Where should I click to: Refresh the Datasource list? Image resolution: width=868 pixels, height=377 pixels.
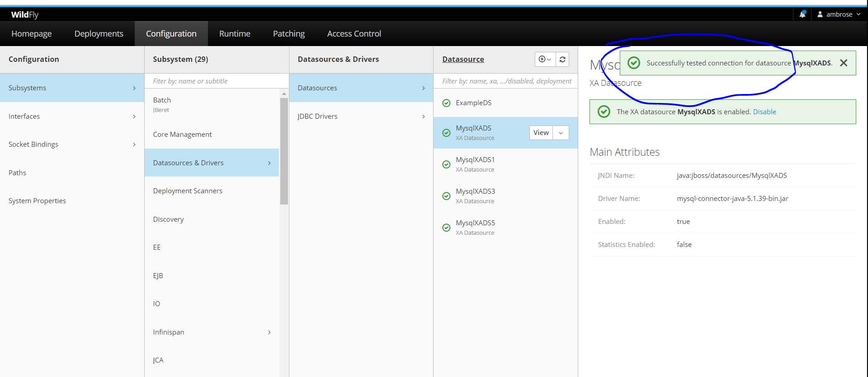coord(562,59)
